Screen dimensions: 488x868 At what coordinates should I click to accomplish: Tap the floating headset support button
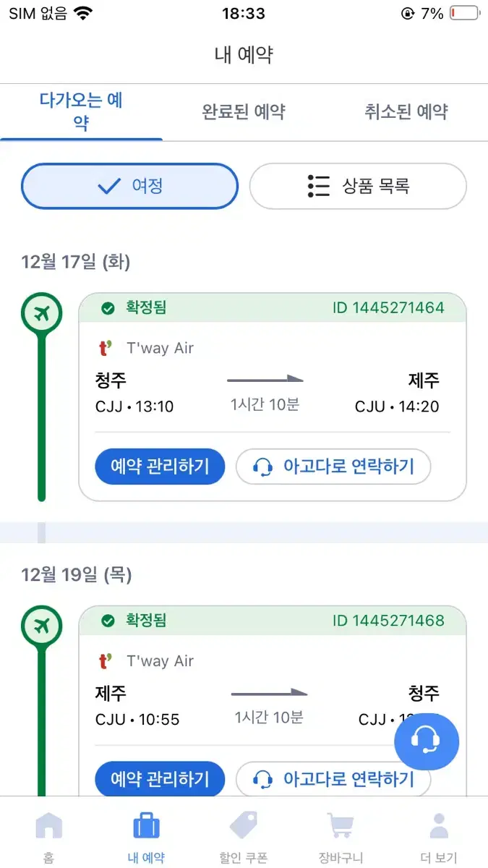(427, 741)
